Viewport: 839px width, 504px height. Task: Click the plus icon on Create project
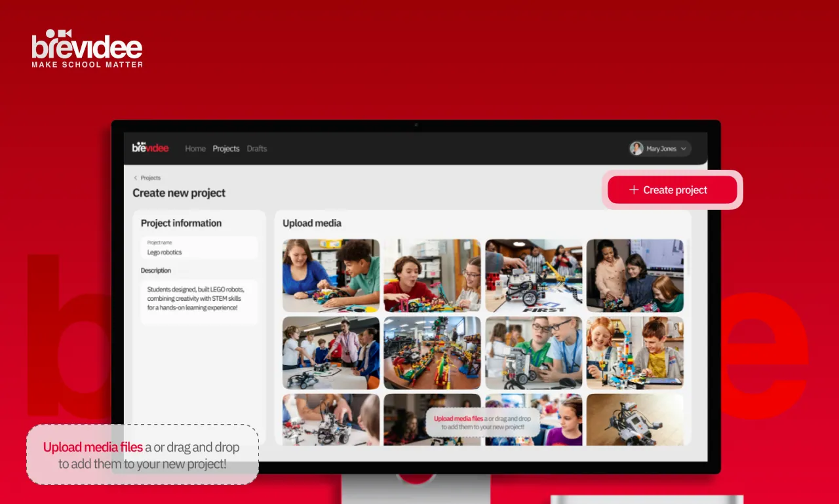(634, 190)
